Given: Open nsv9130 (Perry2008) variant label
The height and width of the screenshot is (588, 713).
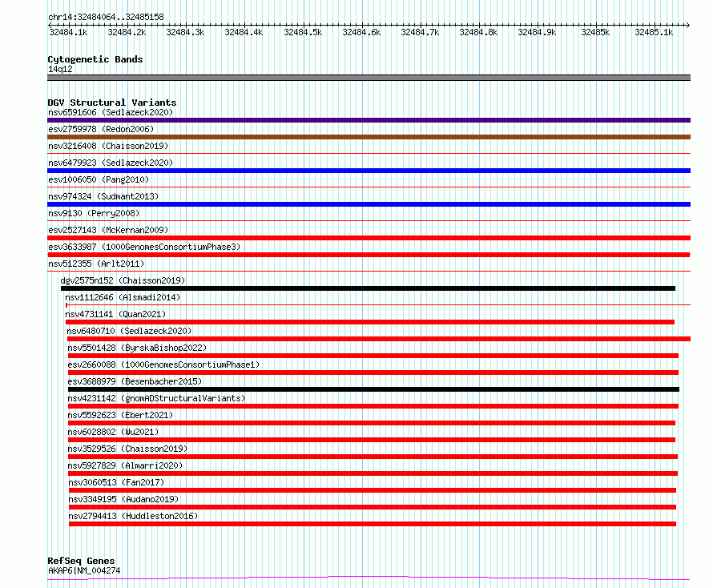Looking at the screenshot, I should pos(94,213).
